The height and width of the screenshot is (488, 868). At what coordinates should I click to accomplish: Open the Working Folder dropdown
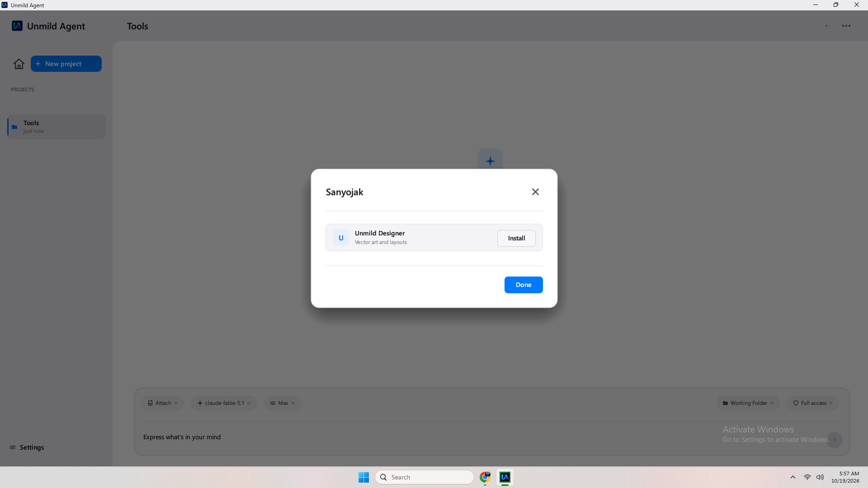[748, 403]
